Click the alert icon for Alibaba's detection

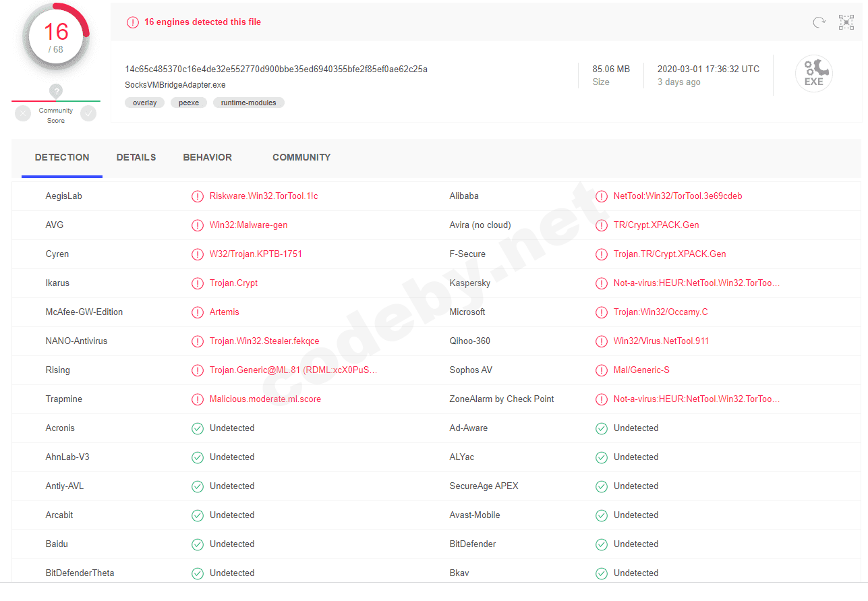[x=602, y=196]
